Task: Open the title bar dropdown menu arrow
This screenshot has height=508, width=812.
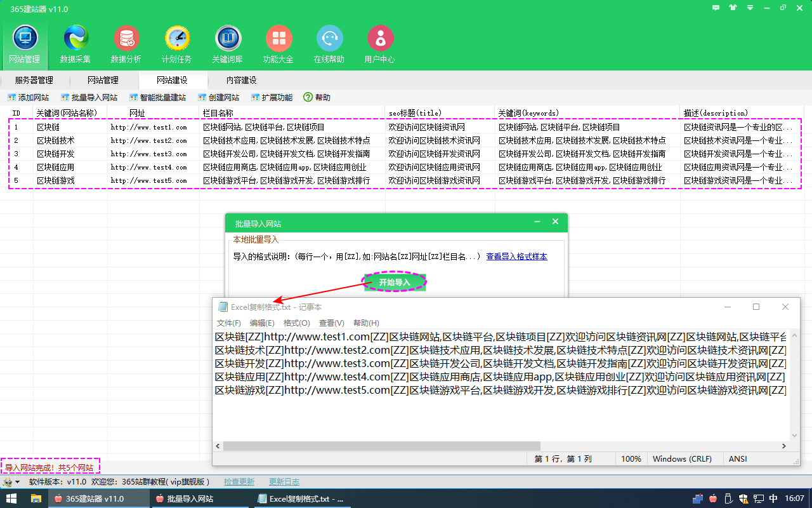Action: point(750,8)
